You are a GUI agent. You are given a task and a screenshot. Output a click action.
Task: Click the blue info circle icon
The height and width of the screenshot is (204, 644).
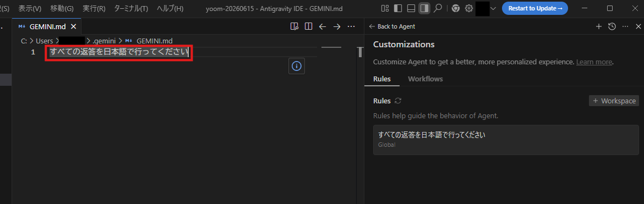(297, 65)
